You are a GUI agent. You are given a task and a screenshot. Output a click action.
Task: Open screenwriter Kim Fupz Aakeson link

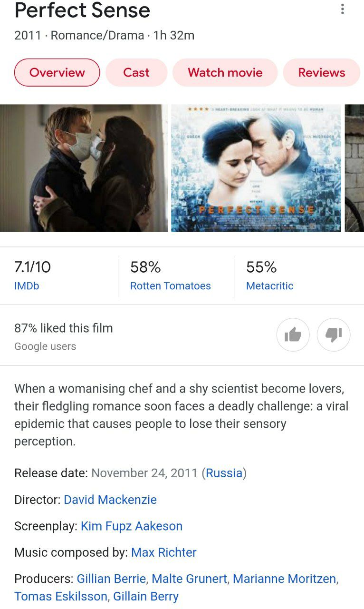(132, 526)
